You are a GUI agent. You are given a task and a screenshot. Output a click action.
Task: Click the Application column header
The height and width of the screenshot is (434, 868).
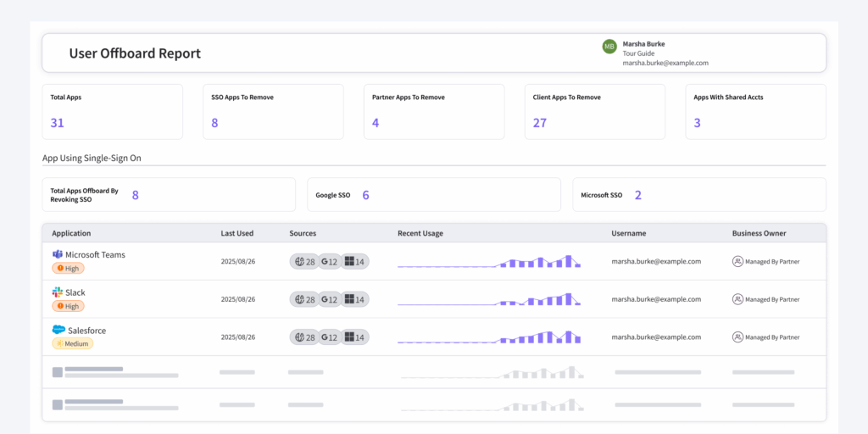click(x=71, y=233)
